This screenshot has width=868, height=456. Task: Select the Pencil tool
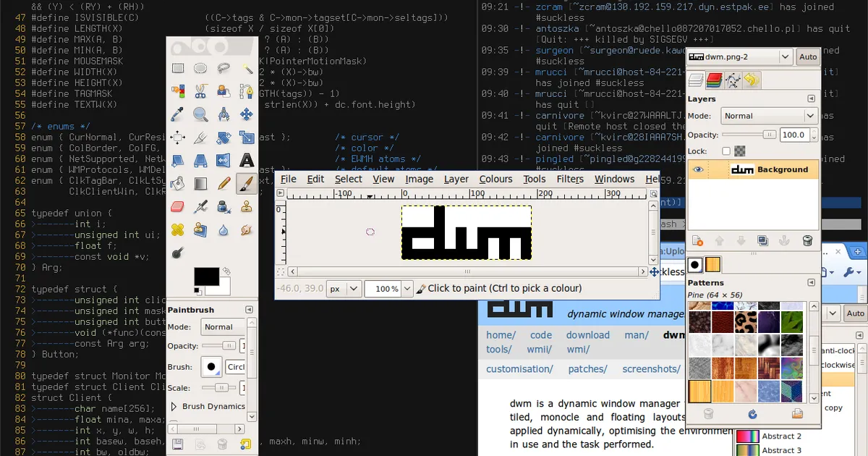point(224,184)
